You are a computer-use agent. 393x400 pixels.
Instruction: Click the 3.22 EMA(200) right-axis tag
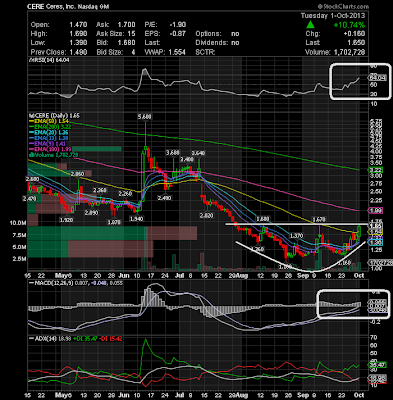375,170
